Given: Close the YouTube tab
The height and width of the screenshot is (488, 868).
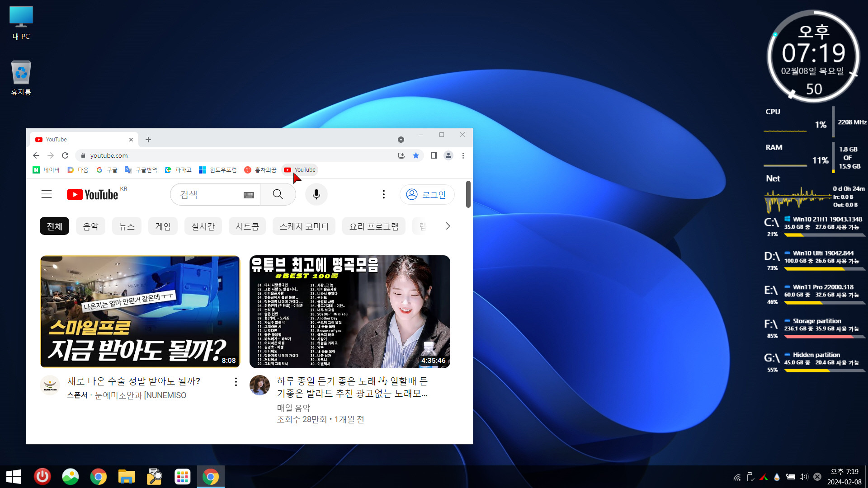Looking at the screenshot, I should (131, 140).
